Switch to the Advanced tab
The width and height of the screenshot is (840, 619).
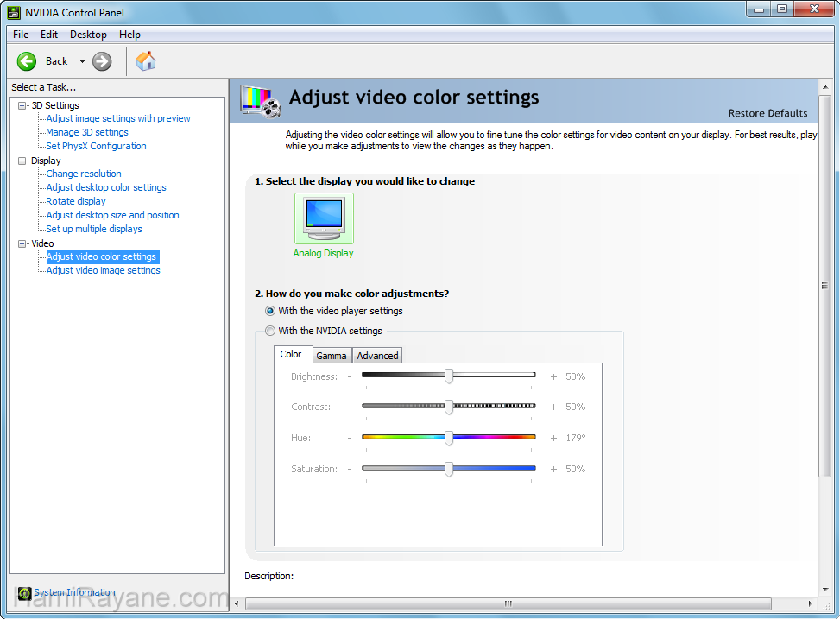[x=377, y=356]
